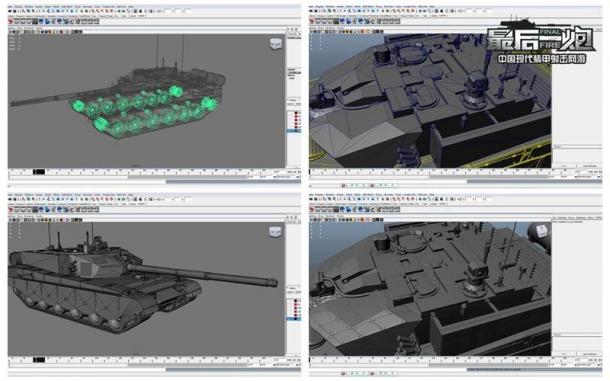Click the black current-frame marker on top-left timeline
Screen dimensions: 610x381
39,172
